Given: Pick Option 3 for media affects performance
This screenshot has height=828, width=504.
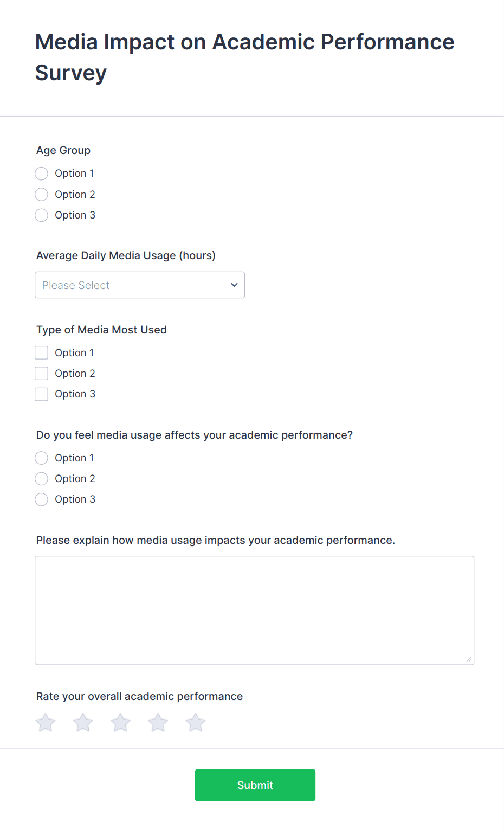Looking at the screenshot, I should coord(42,499).
